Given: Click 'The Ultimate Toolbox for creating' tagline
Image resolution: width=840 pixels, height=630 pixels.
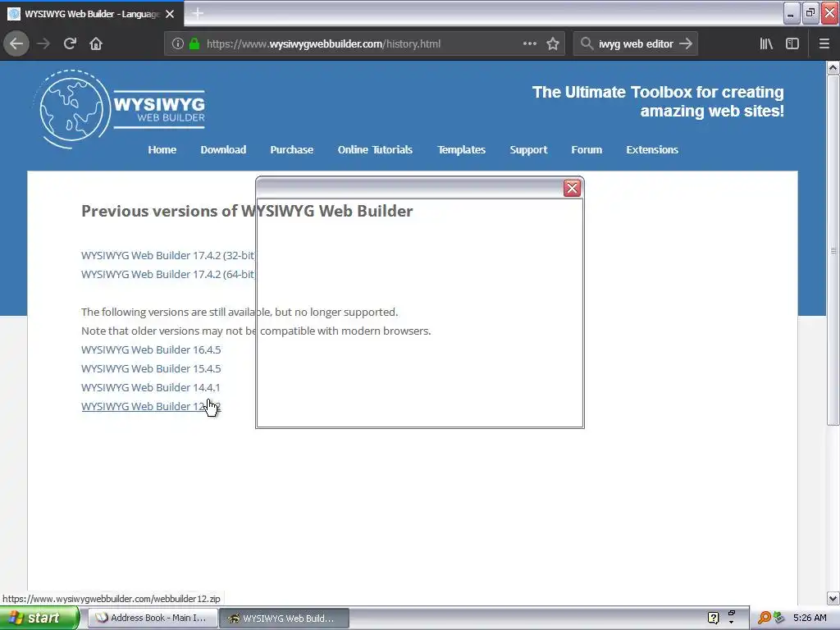Looking at the screenshot, I should [x=658, y=92].
